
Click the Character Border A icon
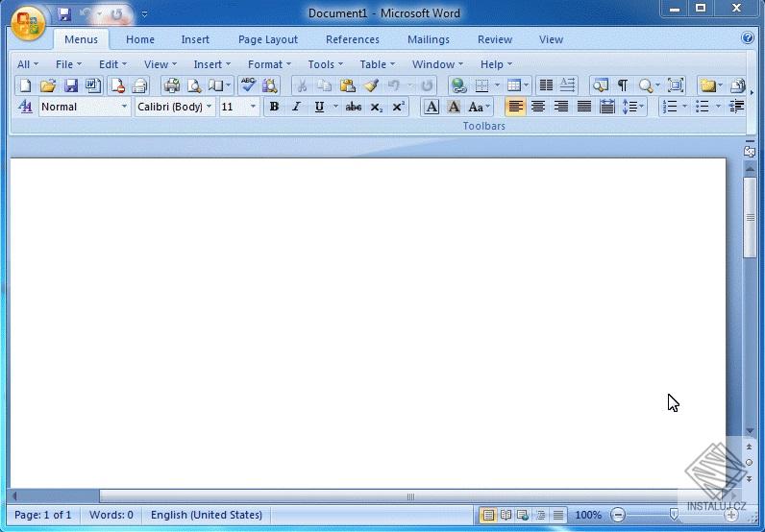pos(432,107)
